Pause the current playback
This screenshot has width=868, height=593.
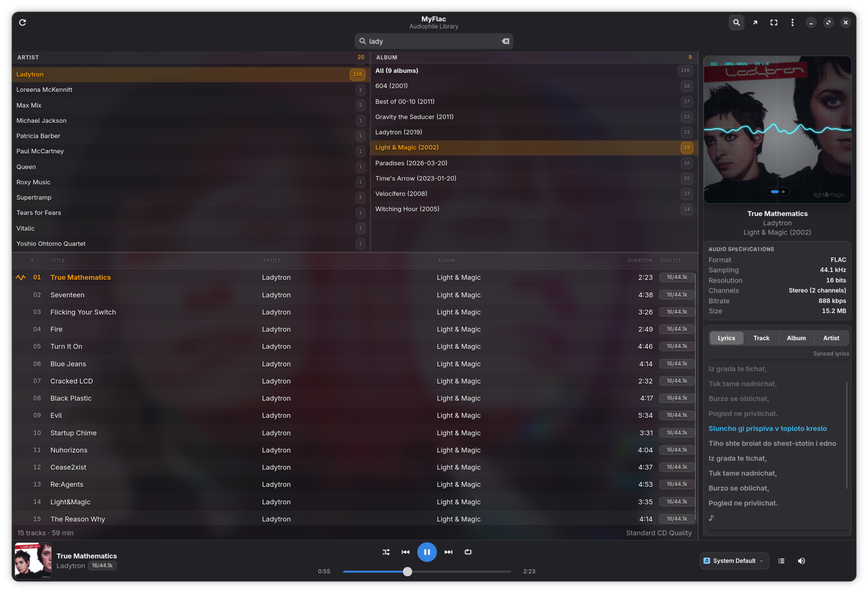[x=427, y=552]
